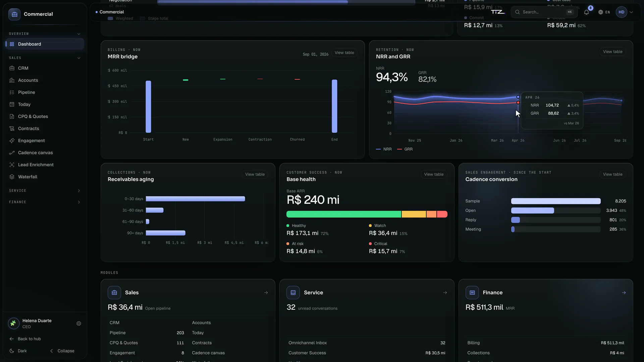Image resolution: width=644 pixels, height=362 pixels.
Task: View table for MRR bridge
Action: (x=344, y=53)
